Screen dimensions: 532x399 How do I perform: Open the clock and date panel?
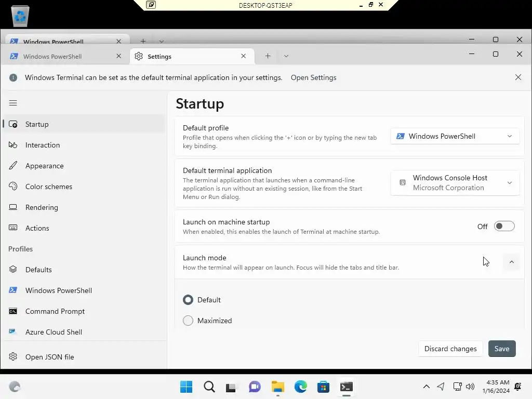coord(496,387)
